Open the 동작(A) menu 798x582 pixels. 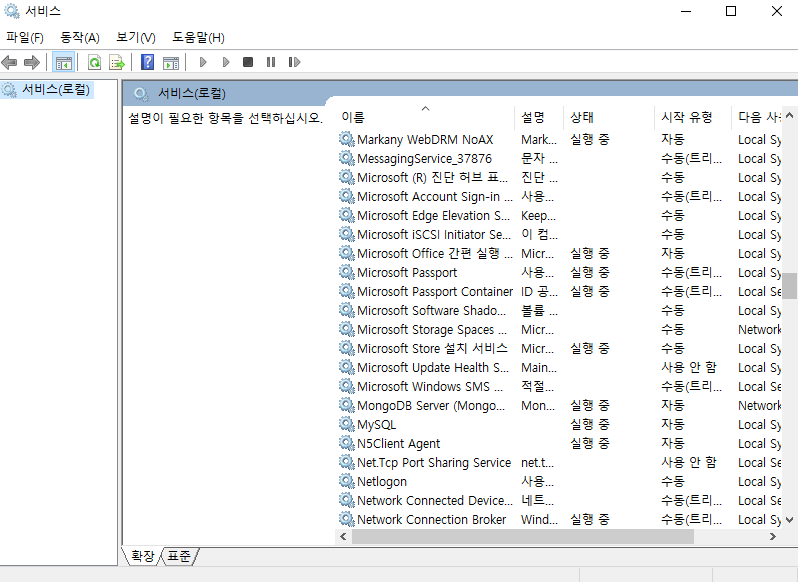pos(80,37)
